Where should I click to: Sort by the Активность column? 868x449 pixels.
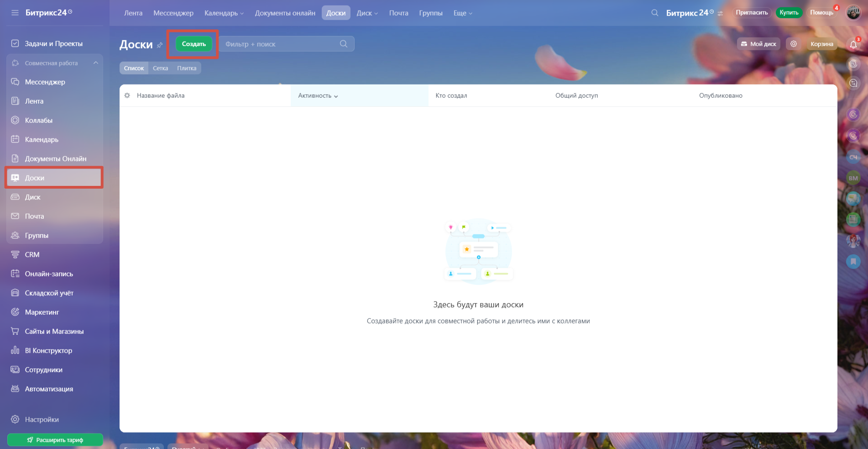[318, 96]
